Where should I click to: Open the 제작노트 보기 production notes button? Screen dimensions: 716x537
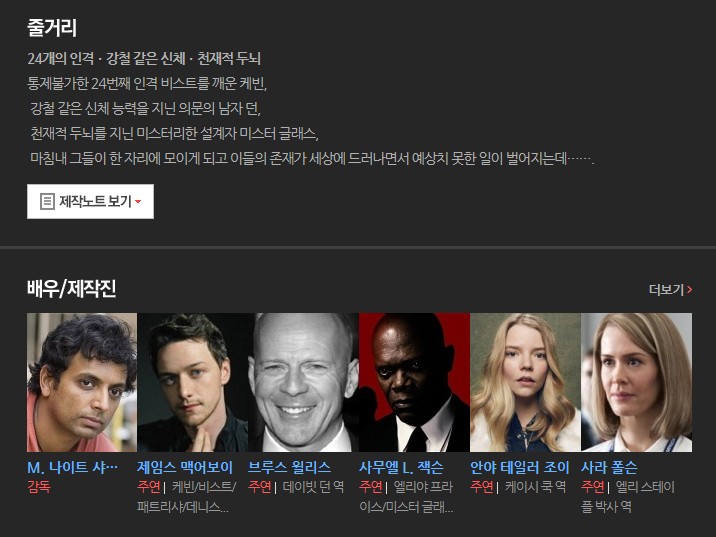(90, 201)
